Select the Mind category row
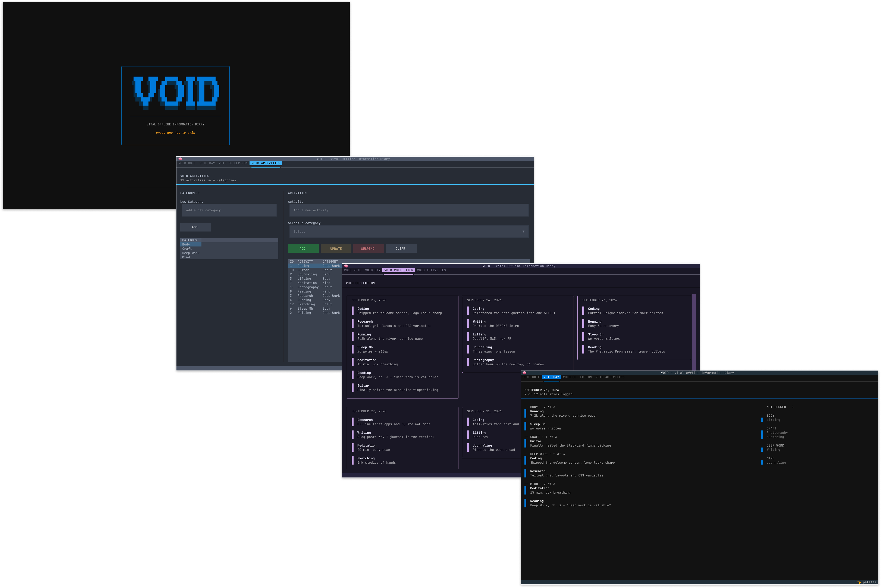This screenshot has width=881, height=588. coord(191,257)
